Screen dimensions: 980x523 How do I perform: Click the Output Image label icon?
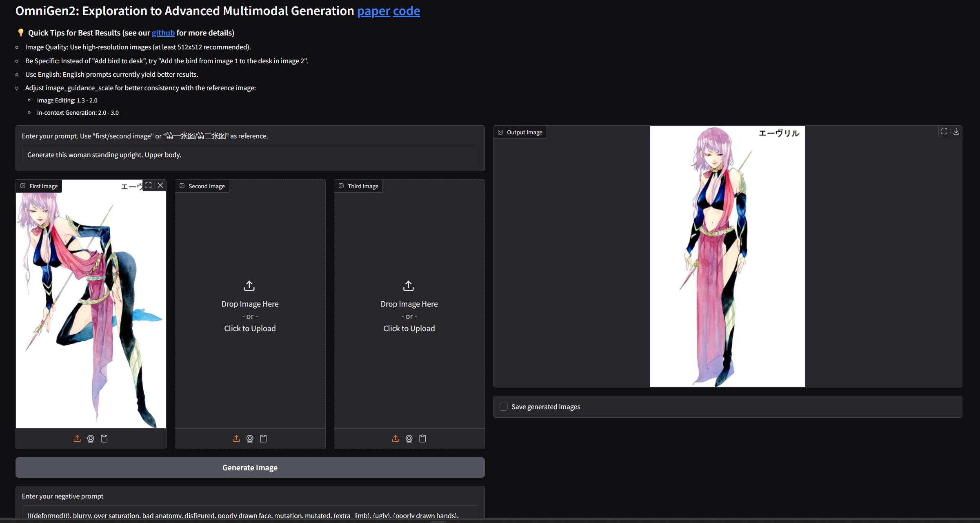[500, 132]
